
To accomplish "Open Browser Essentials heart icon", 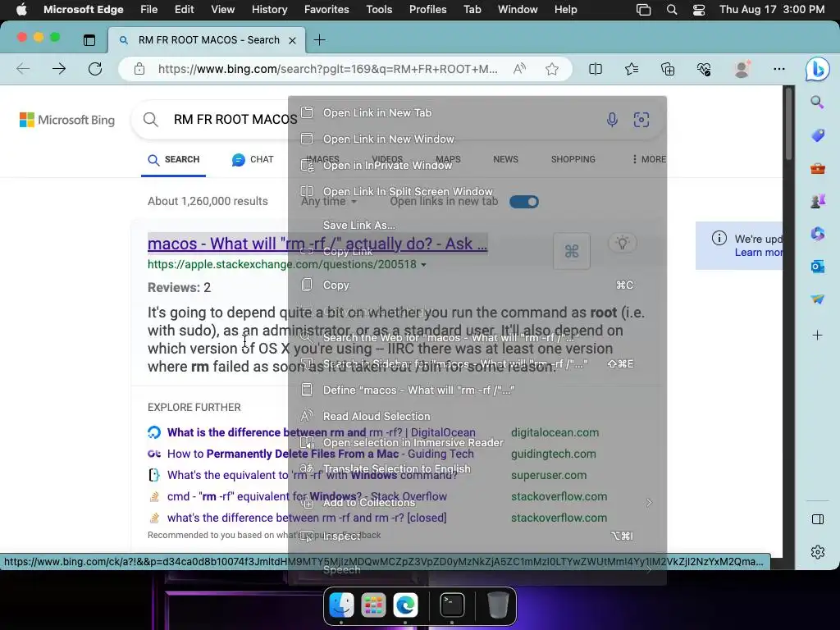I will click(x=703, y=69).
